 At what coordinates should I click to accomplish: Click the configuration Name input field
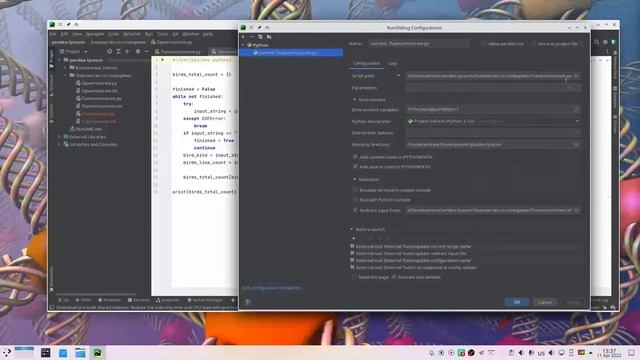pos(418,43)
